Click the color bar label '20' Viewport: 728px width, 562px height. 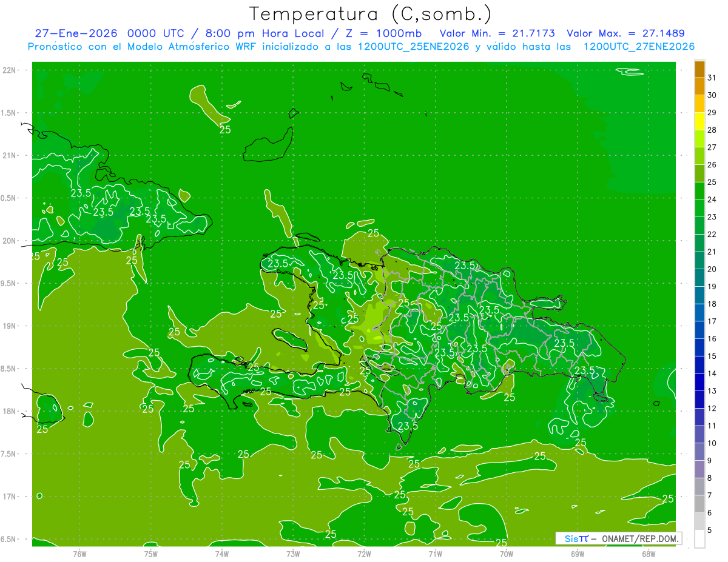click(x=712, y=269)
